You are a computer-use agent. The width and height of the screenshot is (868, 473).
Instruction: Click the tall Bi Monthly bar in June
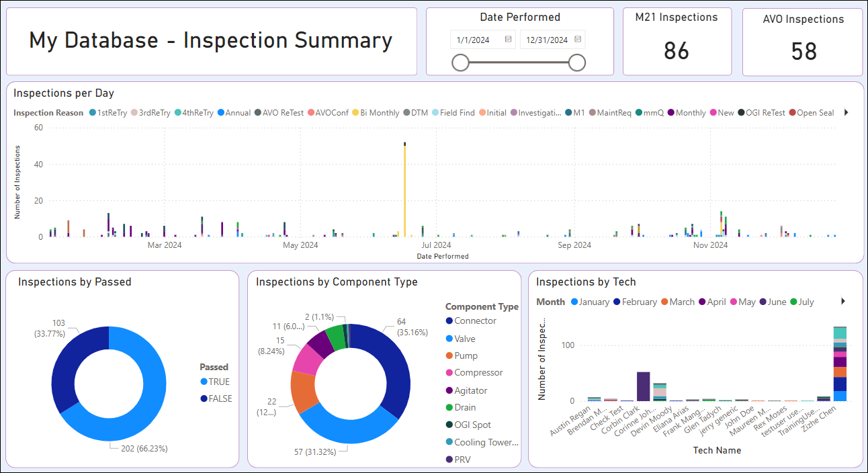[x=404, y=191]
